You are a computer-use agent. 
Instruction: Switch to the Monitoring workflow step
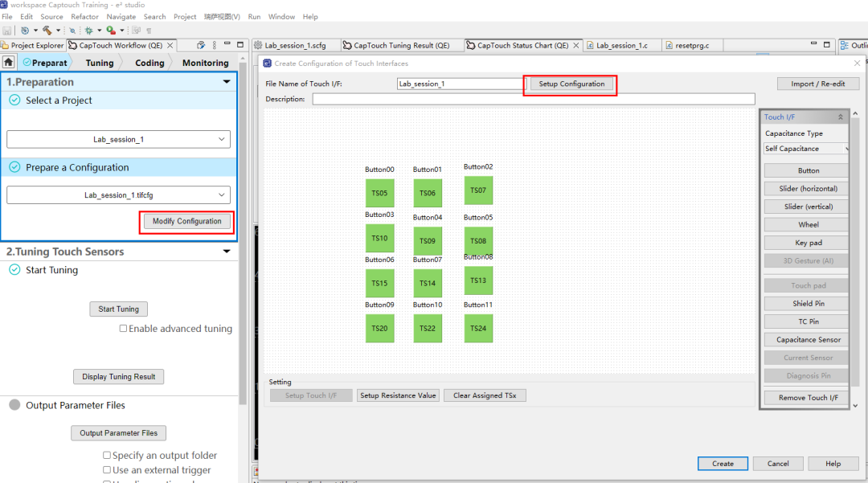pos(206,63)
